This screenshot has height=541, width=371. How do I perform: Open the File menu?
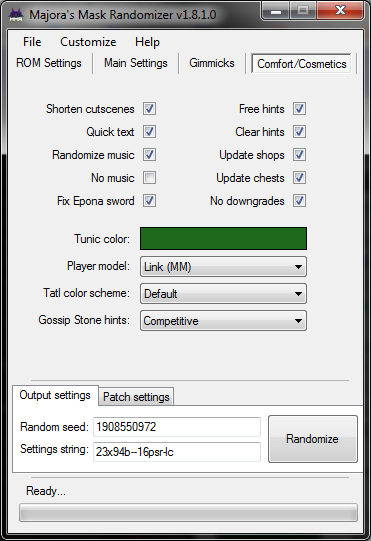(32, 42)
